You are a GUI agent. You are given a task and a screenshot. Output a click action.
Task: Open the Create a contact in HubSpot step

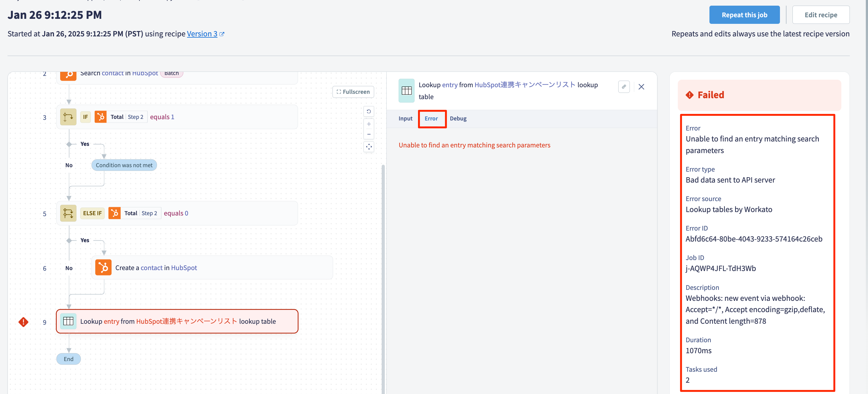tap(212, 268)
